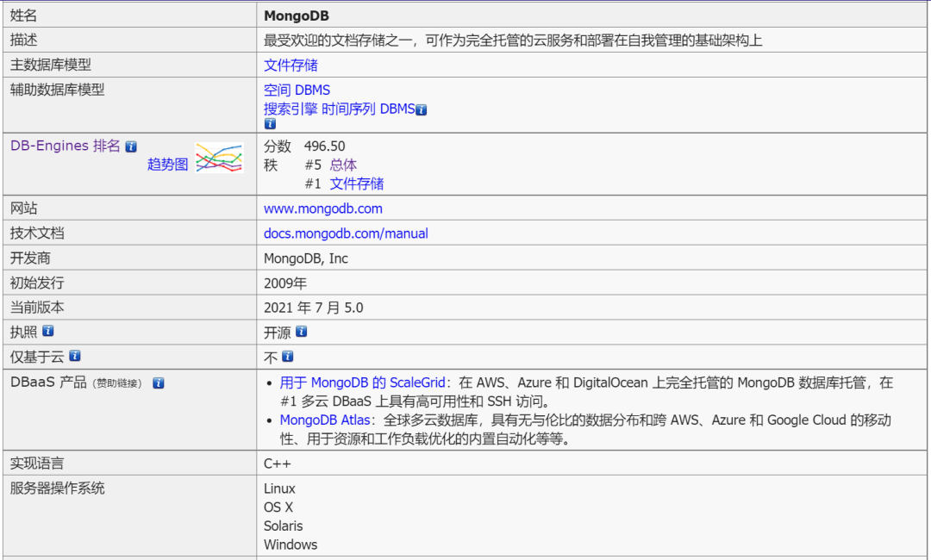The image size is (931, 560).
Task: Open docs.mongodb.com/manual link
Action: point(347,233)
